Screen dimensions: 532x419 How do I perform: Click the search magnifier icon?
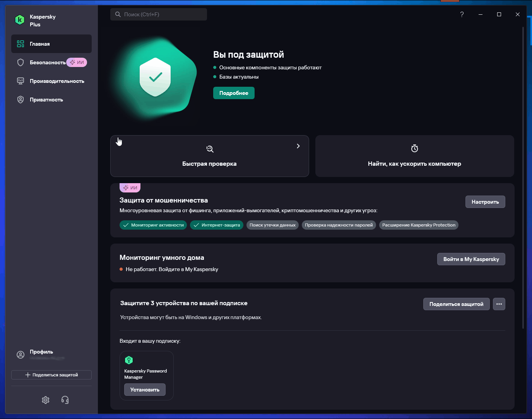coord(118,14)
